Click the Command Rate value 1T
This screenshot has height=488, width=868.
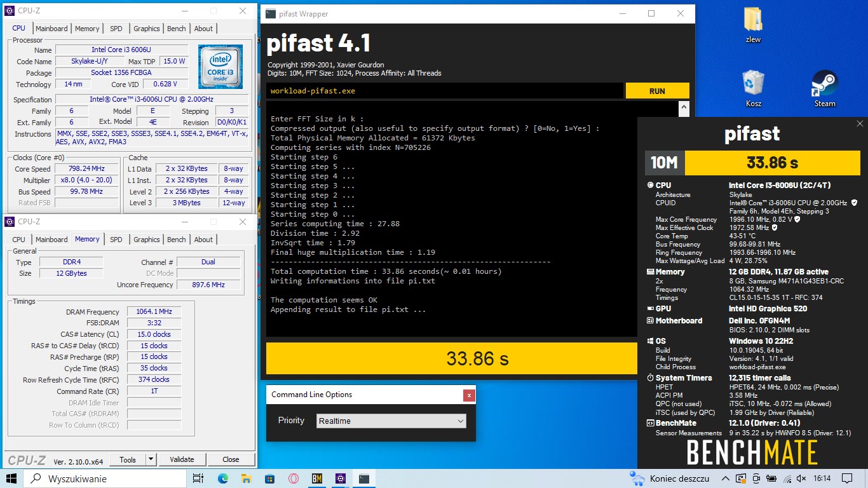[154, 391]
